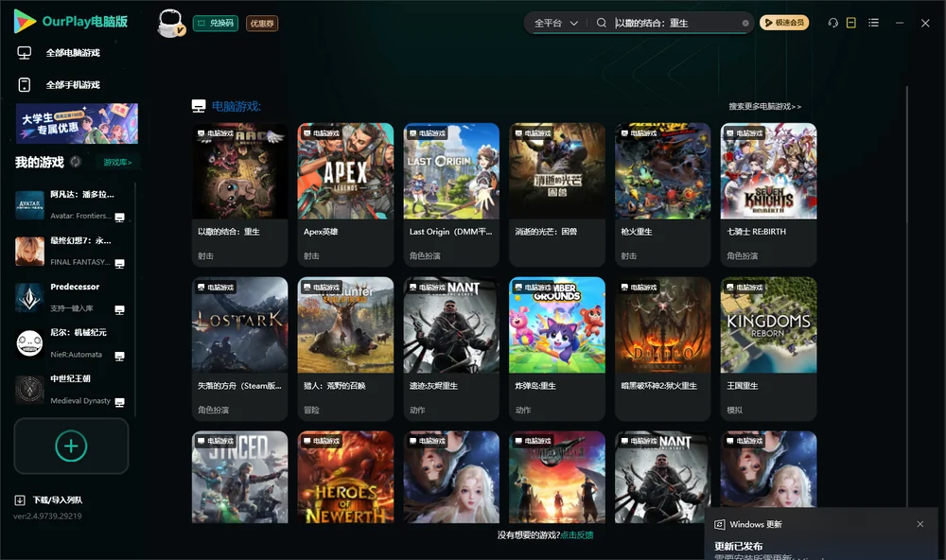Open the 枪火重生 game card

click(662, 195)
